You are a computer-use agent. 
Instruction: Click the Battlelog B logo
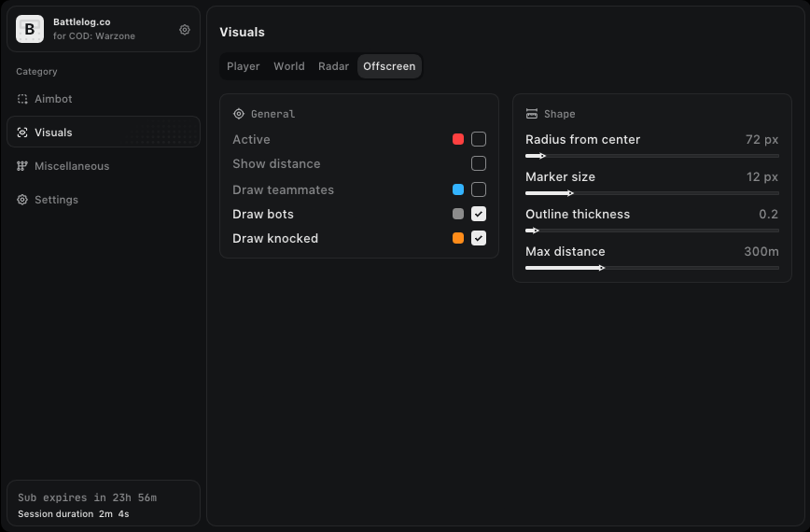click(30, 29)
